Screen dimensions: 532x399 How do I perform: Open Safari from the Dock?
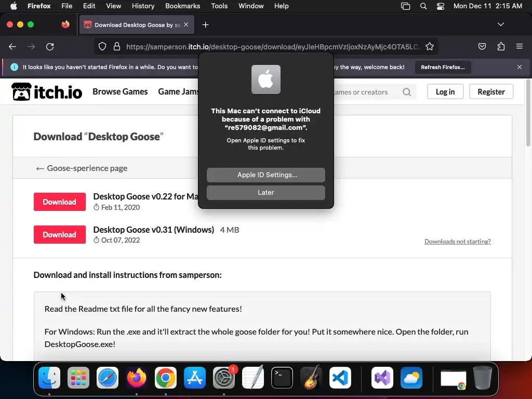click(108, 378)
